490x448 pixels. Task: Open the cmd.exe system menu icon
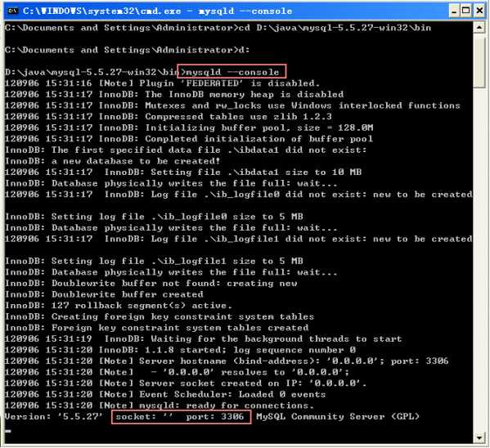point(12,11)
